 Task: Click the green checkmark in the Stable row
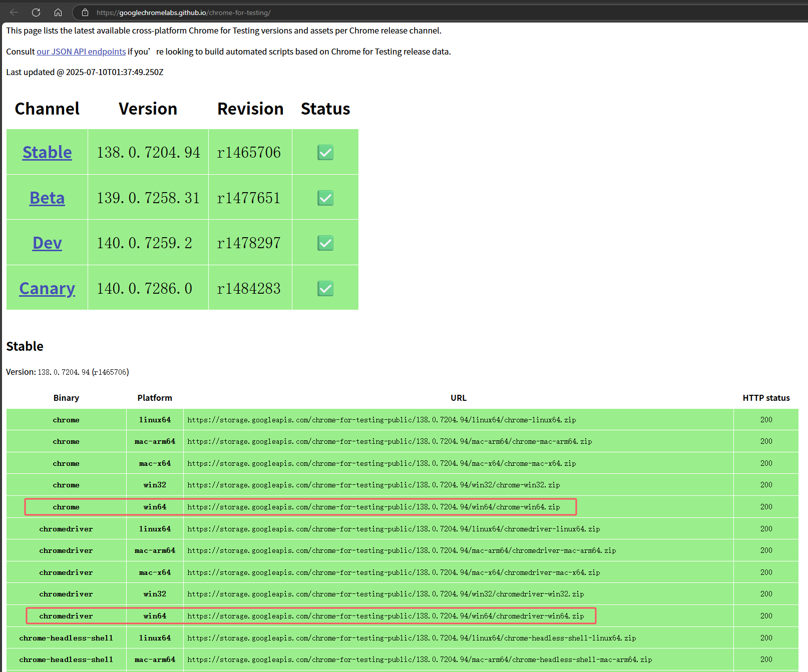click(x=325, y=152)
